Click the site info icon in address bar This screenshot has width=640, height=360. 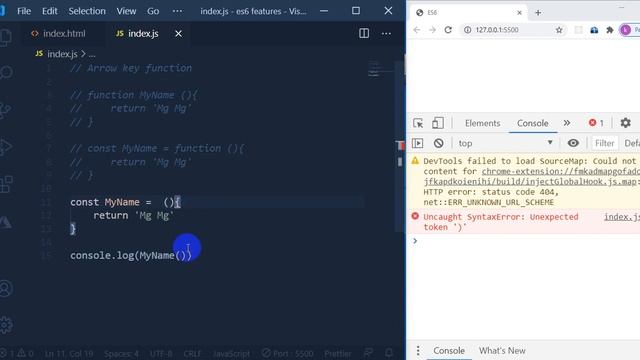pos(468,30)
